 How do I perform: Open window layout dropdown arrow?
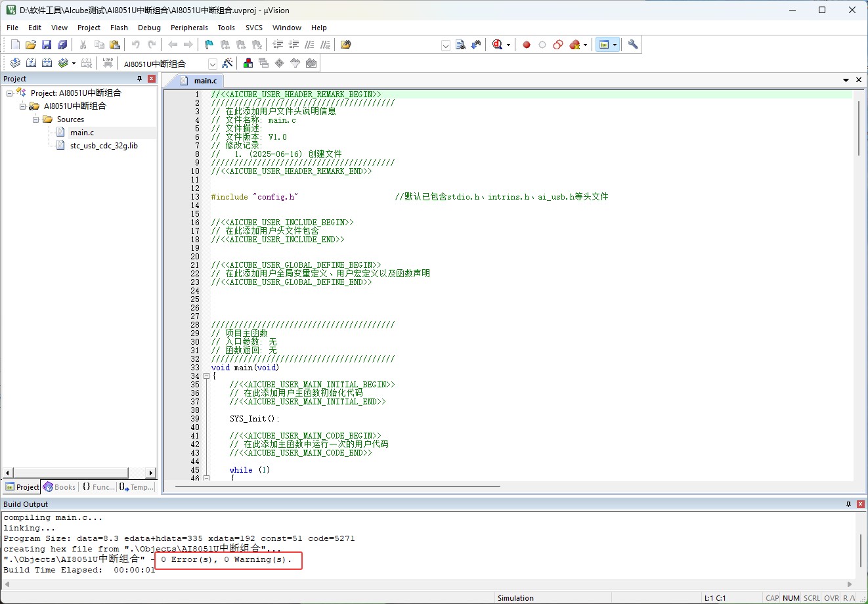[615, 45]
